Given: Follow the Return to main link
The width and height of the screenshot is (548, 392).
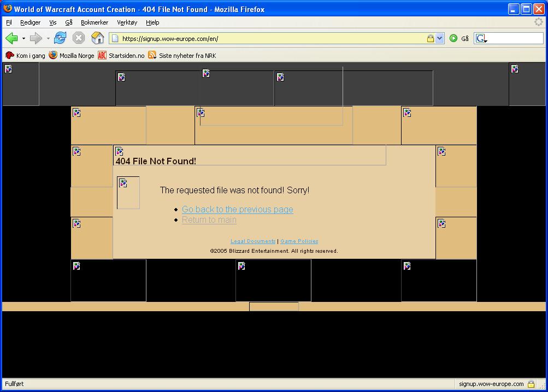Looking at the screenshot, I should tap(209, 220).
